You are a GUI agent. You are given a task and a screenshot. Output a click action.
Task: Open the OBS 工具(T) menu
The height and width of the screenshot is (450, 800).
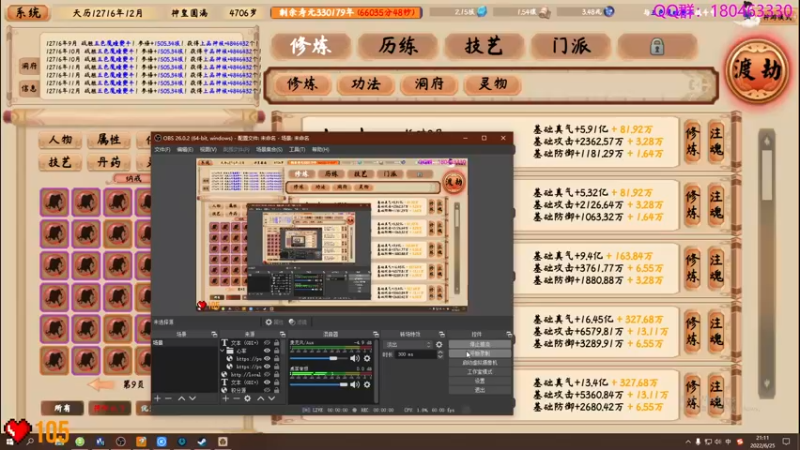[x=296, y=149]
